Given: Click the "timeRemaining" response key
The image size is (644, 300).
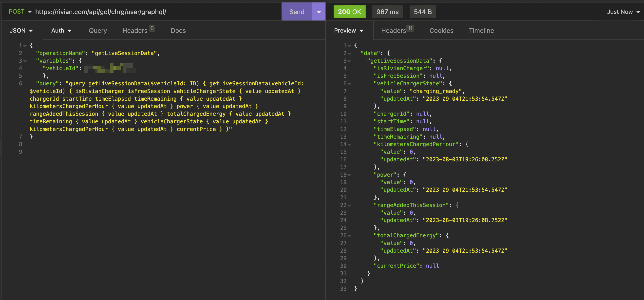Looking at the screenshot, I should pos(398,137).
